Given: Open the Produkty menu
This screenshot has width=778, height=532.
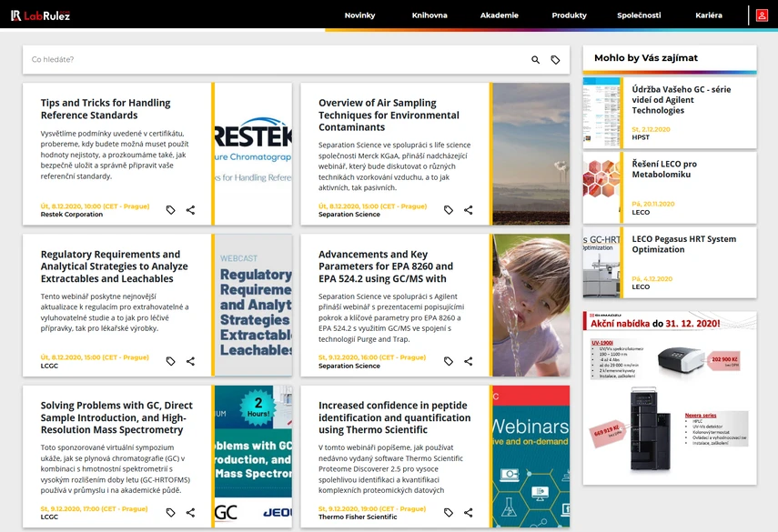Looking at the screenshot, I should coord(569,15).
